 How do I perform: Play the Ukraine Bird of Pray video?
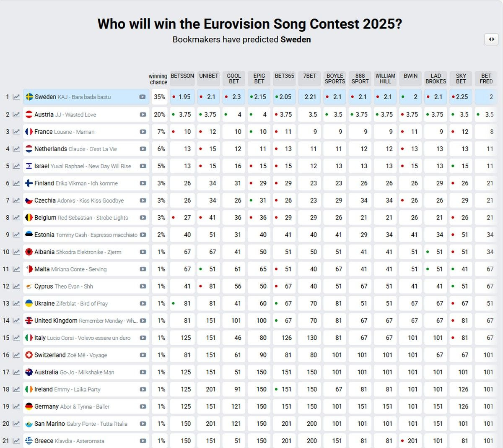tap(143, 304)
